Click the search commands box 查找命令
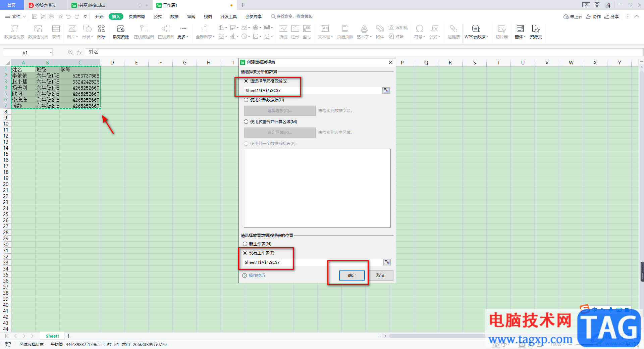644x349 pixels. coord(292,16)
